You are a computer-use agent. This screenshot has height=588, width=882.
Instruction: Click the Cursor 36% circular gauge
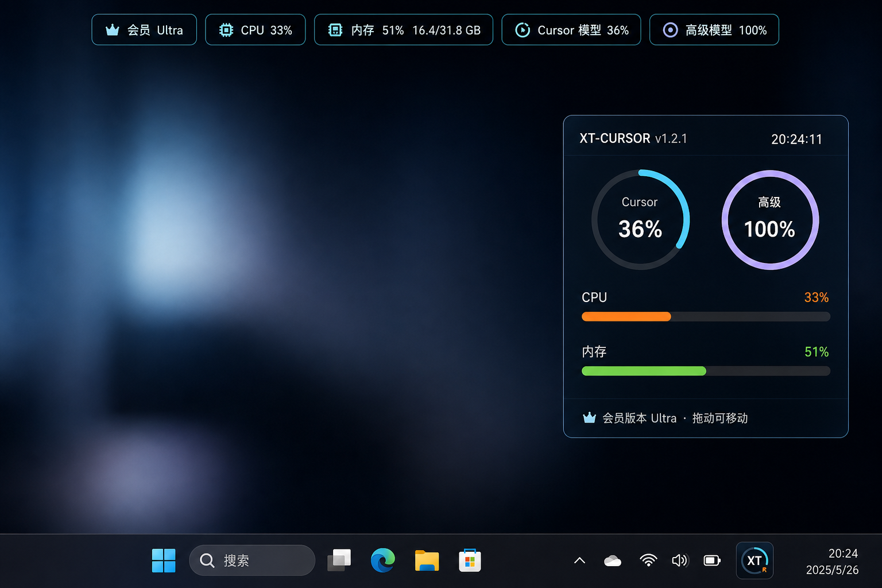coord(640,219)
